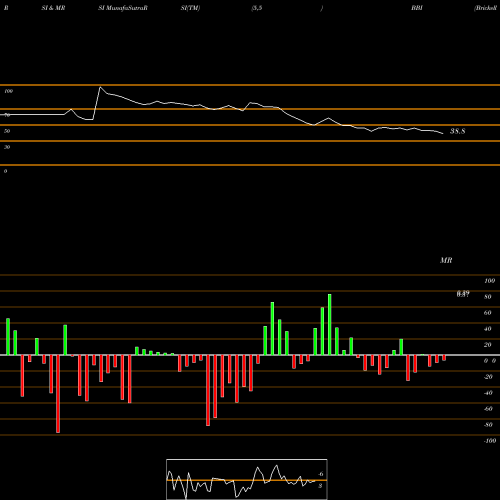Click the 100 label on the RSI axis
Image resolution: width=500 pixels, height=500 pixels.
(9, 91)
